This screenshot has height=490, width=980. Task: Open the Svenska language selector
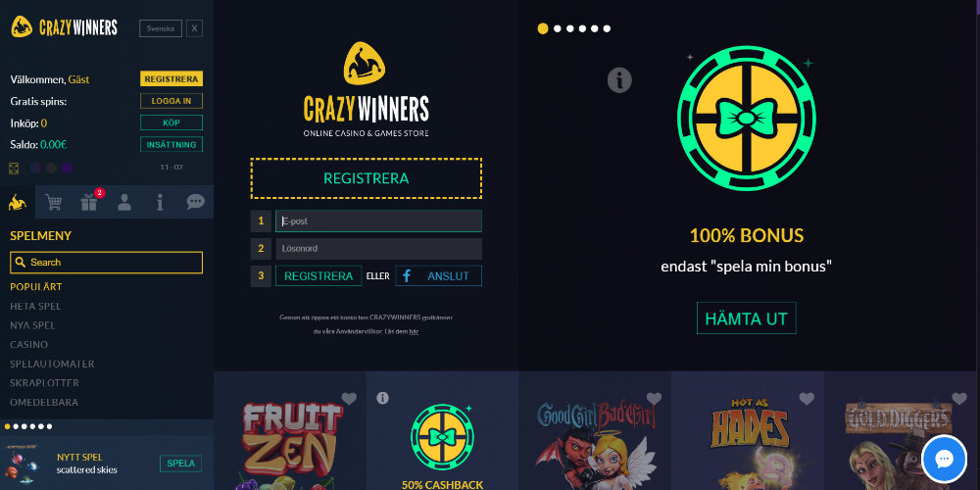click(161, 28)
